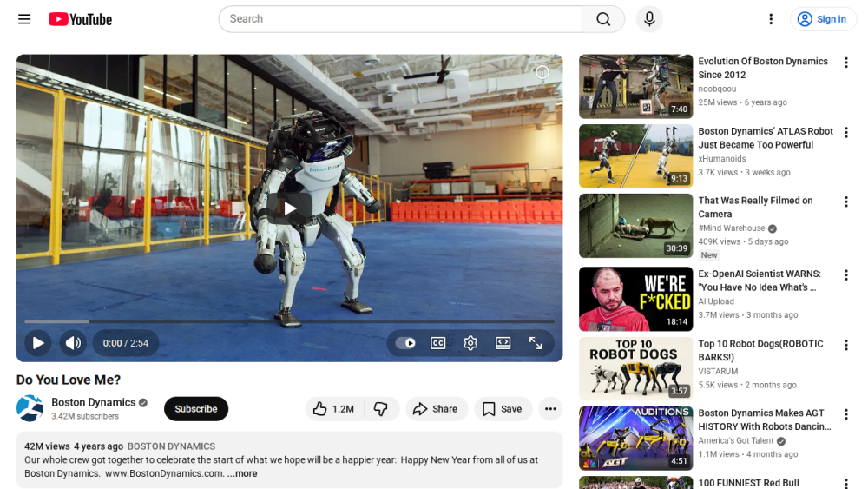Expand description with ...more
Image resolution: width=868 pixels, height=489 pixels.
(242, 473)
